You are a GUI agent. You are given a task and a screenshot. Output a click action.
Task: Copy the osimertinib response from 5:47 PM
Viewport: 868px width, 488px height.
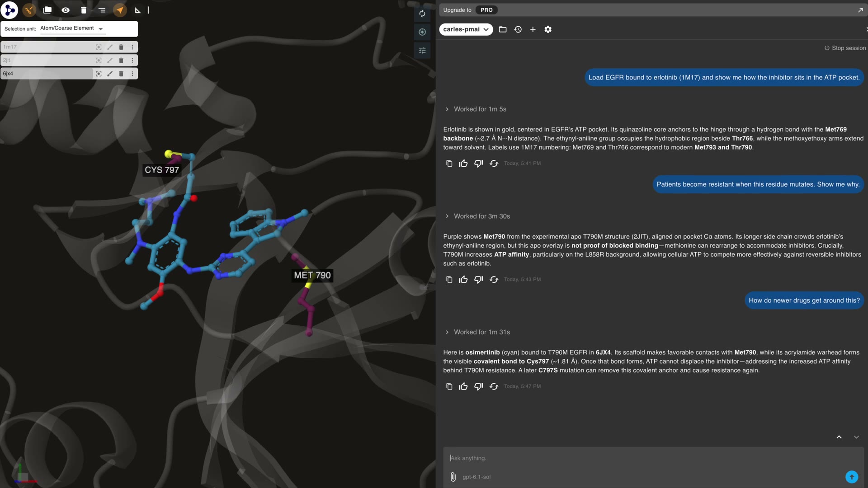tap(449, 386)
